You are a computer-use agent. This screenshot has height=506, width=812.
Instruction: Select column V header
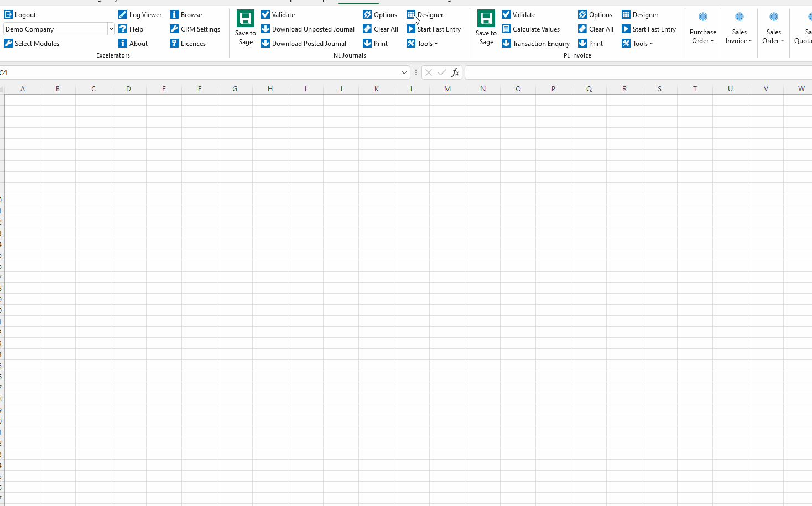point(766,88)
